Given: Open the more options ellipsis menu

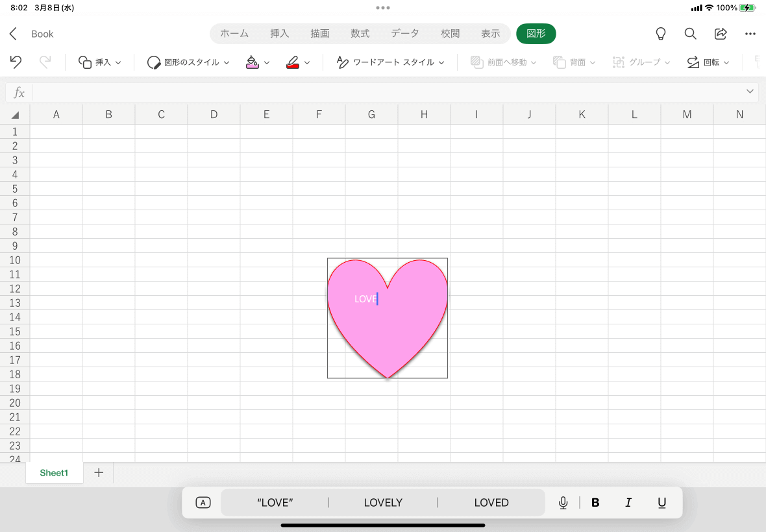Looking at the screenshot, I should click(x=750, y=34).
